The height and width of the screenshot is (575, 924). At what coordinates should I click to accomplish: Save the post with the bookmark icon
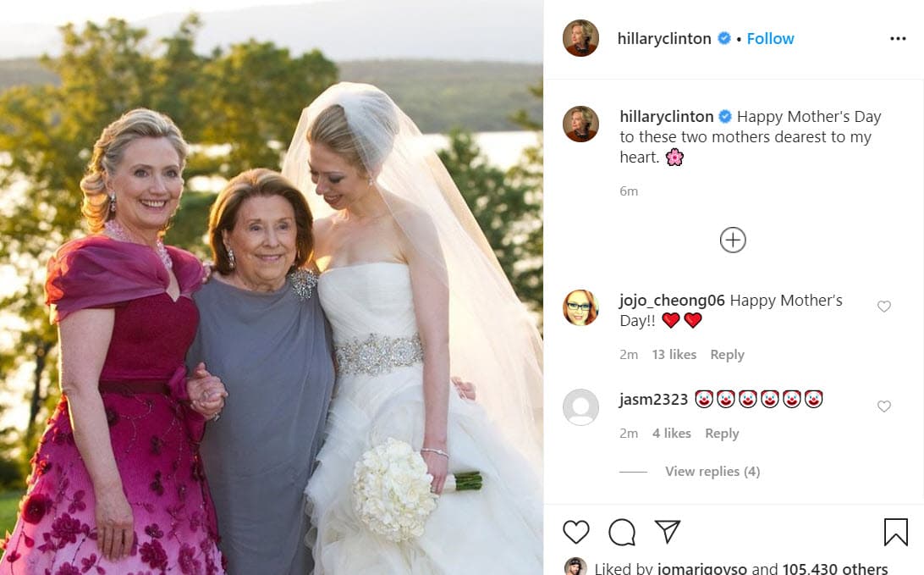(894, 532)
